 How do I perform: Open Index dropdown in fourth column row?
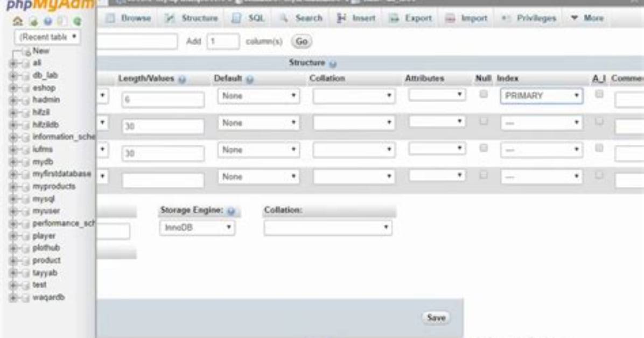click(541, 177)
